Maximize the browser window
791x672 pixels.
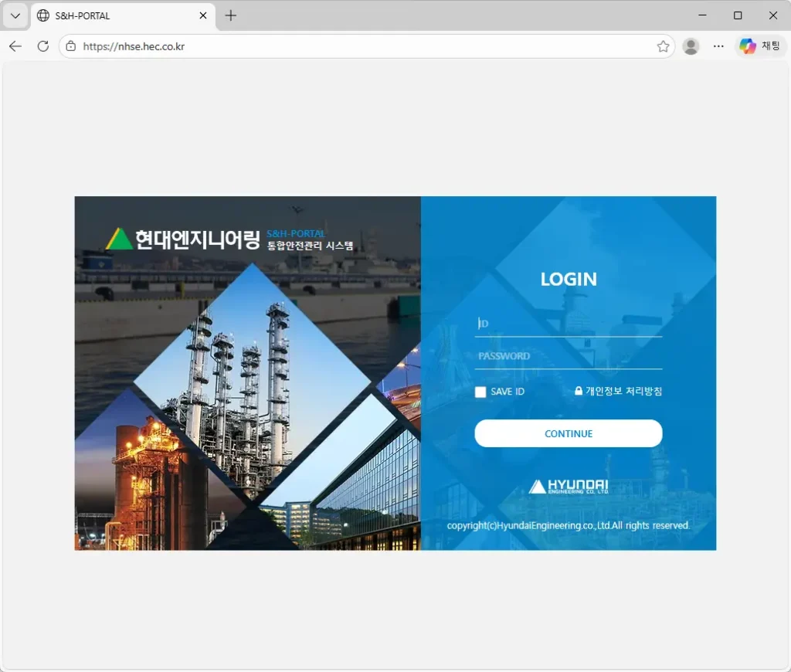(738, 15)
